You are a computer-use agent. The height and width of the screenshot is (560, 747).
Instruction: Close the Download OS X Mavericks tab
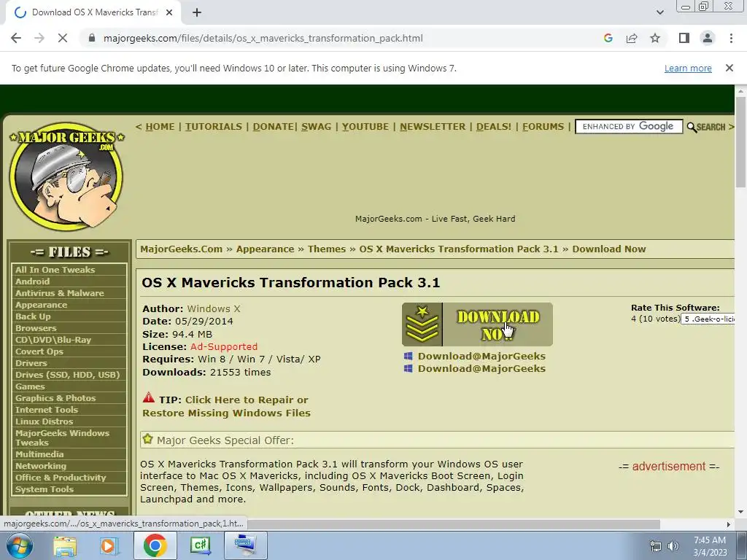169,12
